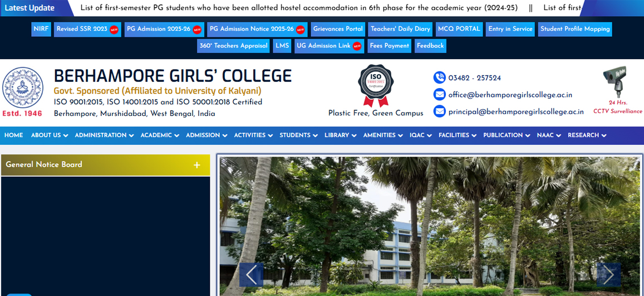Open the Feedback link
The height and width of the screenshot is (296, 644).
pyautogui.click(x=430, y=46)
